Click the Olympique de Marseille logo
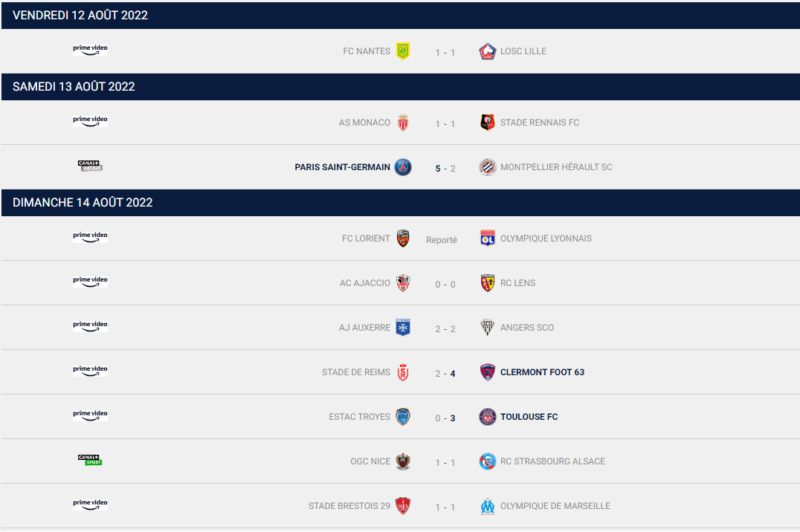Screen dimensions: 800x532 pos(488,506)
